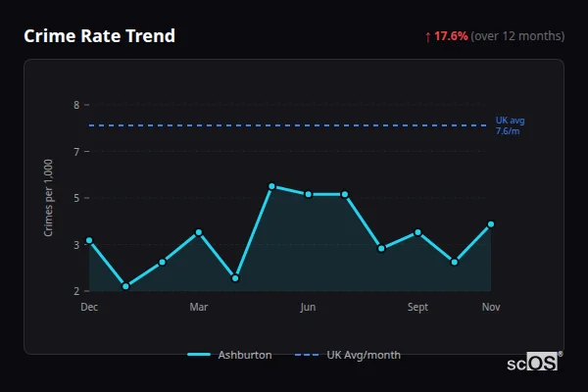Image resolution: width=588 pixels, height=392 pixels.
Task: Toggle the UK Avg/month legend entry
Action: tap(348, 355)
